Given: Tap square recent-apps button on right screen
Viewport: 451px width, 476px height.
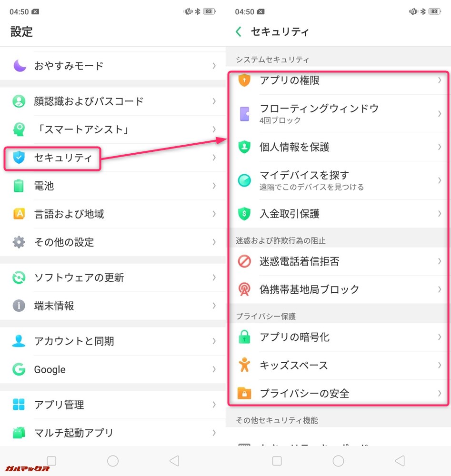Looking at the screenshot, I should point(277,460).
